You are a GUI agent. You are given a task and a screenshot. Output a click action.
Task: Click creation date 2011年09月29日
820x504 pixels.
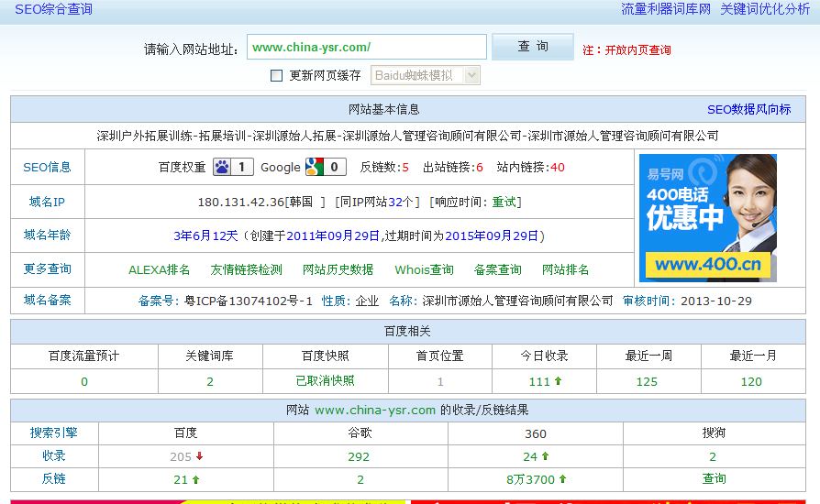333,236
